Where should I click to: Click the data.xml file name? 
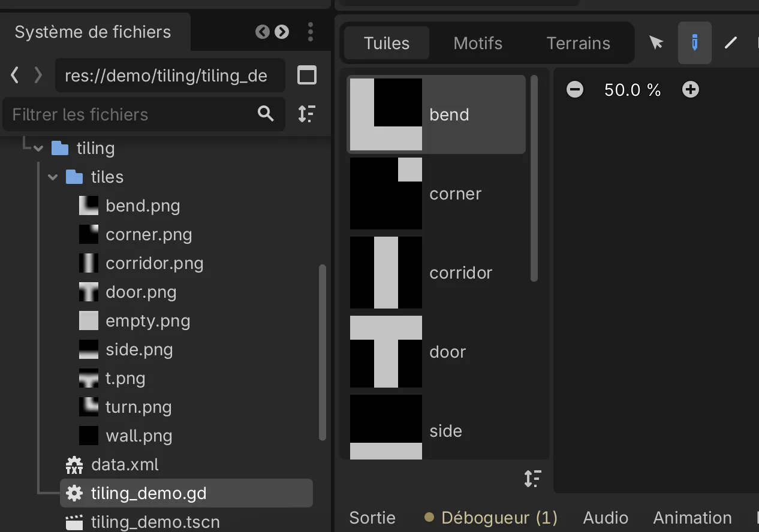pos(125,464)
